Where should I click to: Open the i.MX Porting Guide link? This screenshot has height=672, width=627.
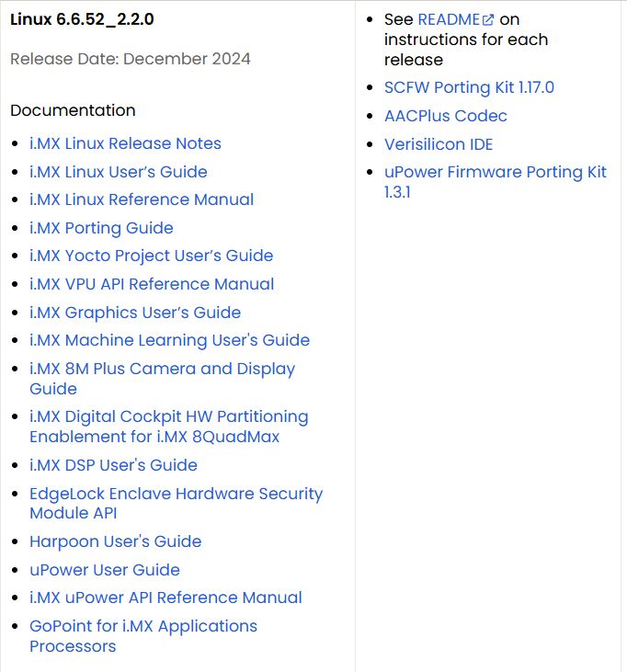coord(101,228)
